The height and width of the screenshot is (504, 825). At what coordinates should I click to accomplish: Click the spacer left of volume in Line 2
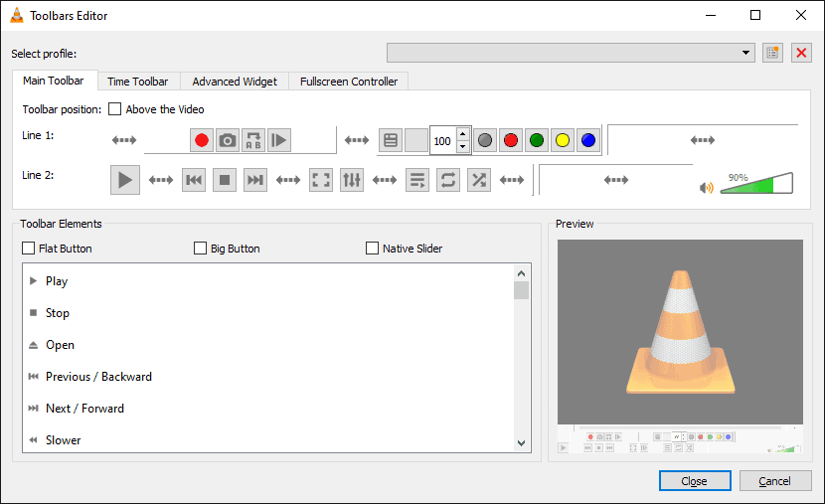point(616,180)
